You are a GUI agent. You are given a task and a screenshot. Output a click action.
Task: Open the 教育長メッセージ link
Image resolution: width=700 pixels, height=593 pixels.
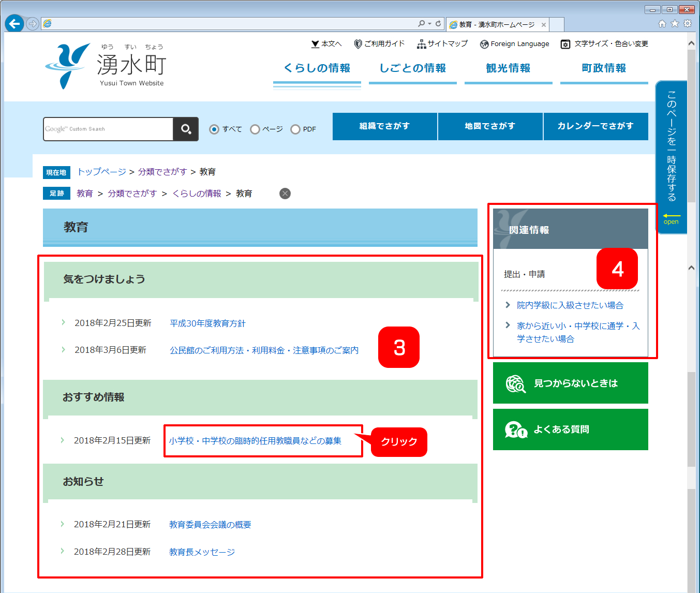coord(202,552)
